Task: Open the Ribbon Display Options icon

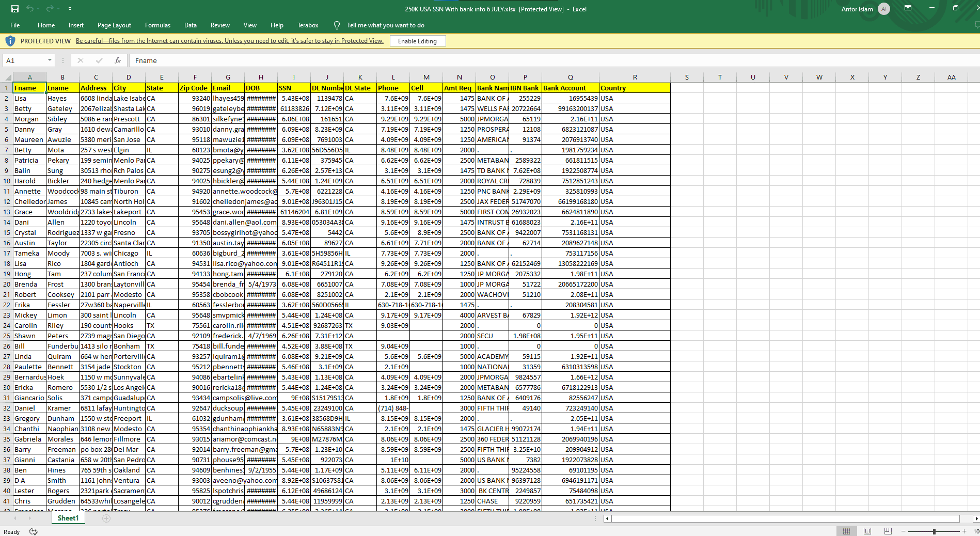Action: click(x=908, y=8)
